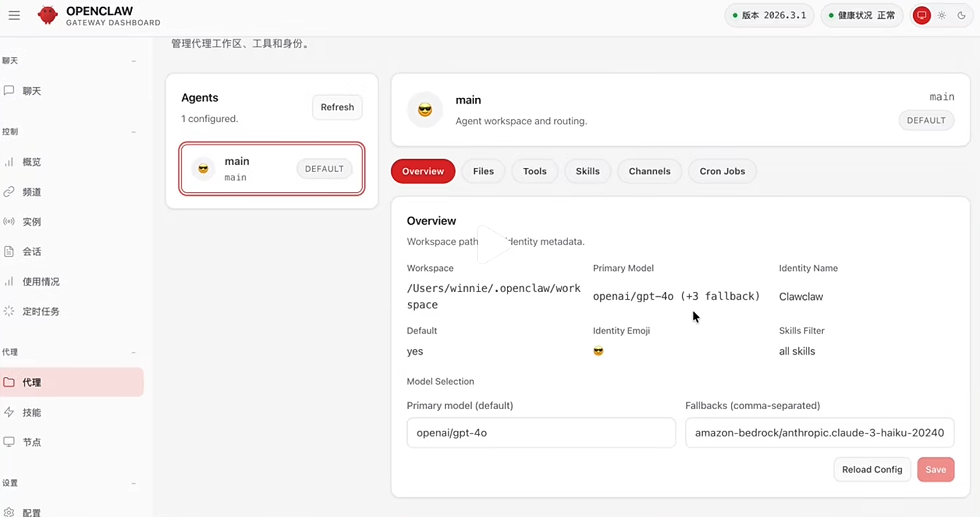Click the DEFAULT badge in agent header
This screenshot has height=517, width=980.
(926, 120)
